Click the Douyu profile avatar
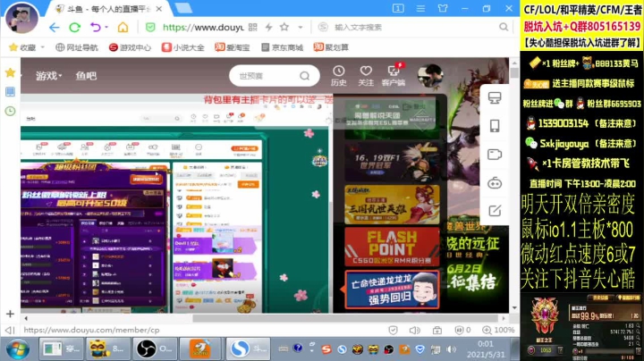 pos(430,76)
